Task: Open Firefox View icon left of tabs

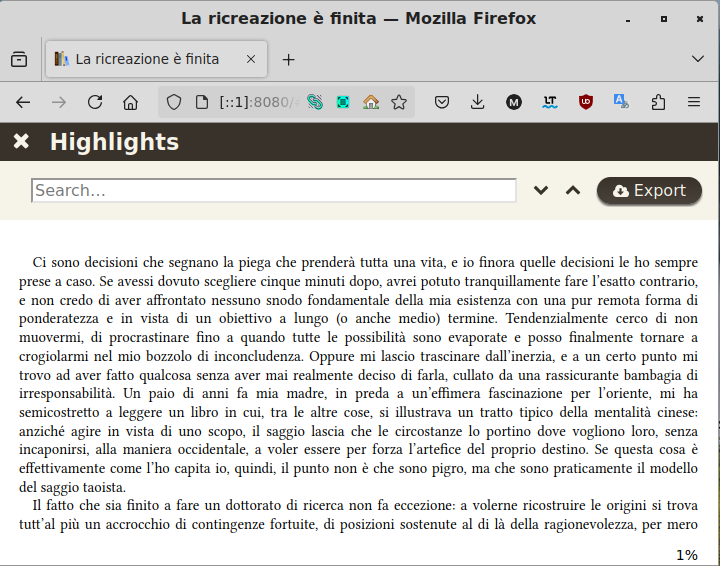Action: [x=19, y=60]
